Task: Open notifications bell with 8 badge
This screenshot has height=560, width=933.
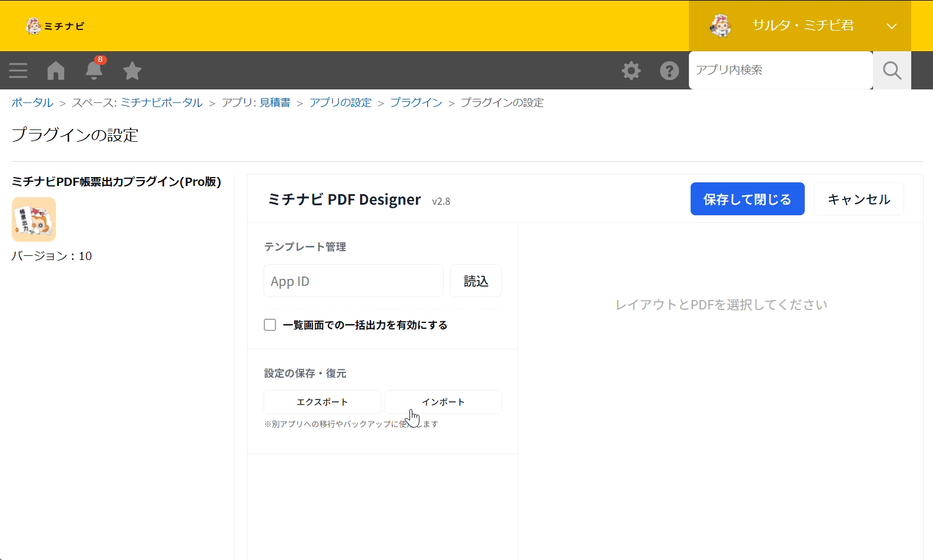Action: pyautogui.click(x=94, y=69)
